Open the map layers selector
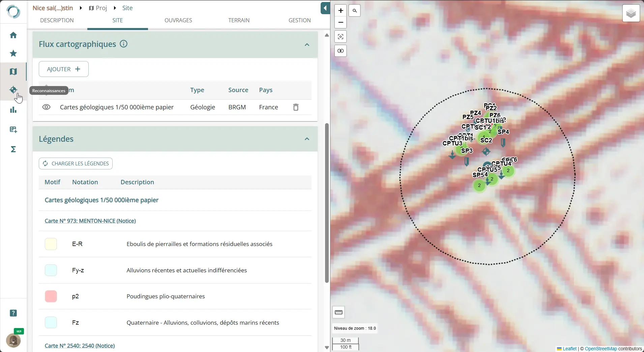The width and height of the screenshot is (644, 352). click(631, 13)
